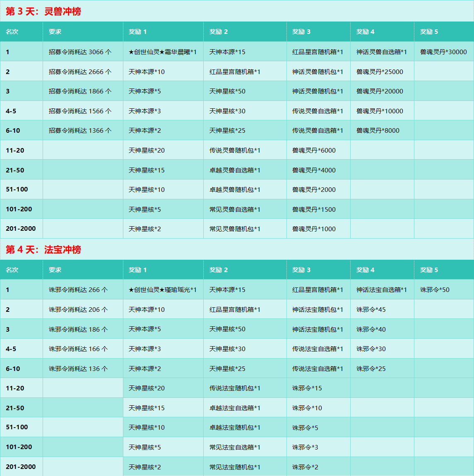Click cell 兽魂灵丹*10000
474x476 pixels.
pos(380,111)
